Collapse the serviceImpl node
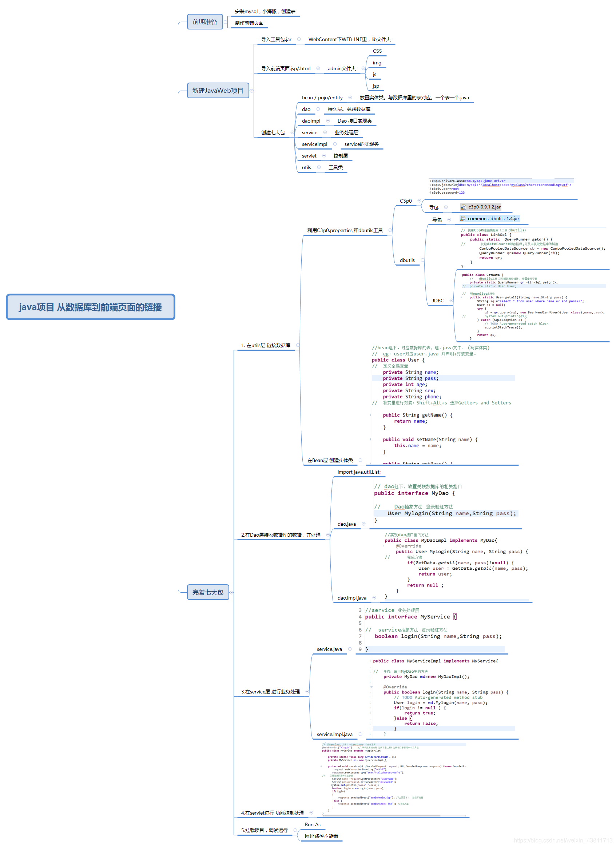This screenshot has height=847, width=616. point(335,144)
